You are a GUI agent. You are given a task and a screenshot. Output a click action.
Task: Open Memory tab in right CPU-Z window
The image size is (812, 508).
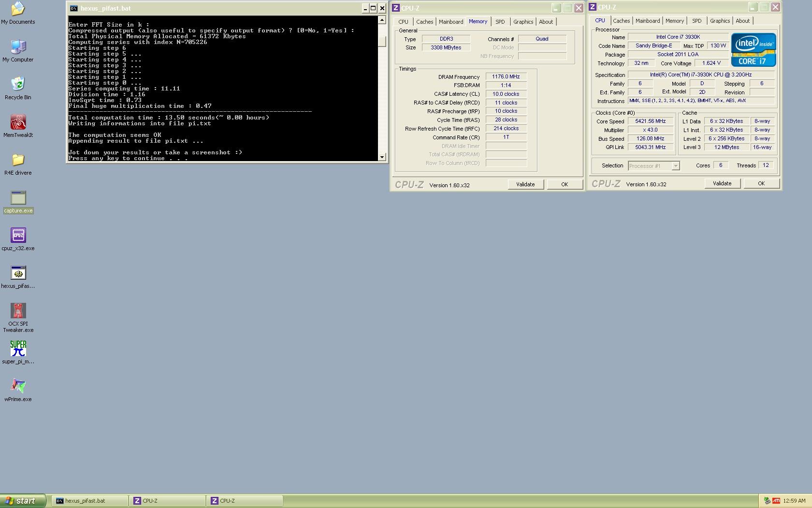click(675, 21)
